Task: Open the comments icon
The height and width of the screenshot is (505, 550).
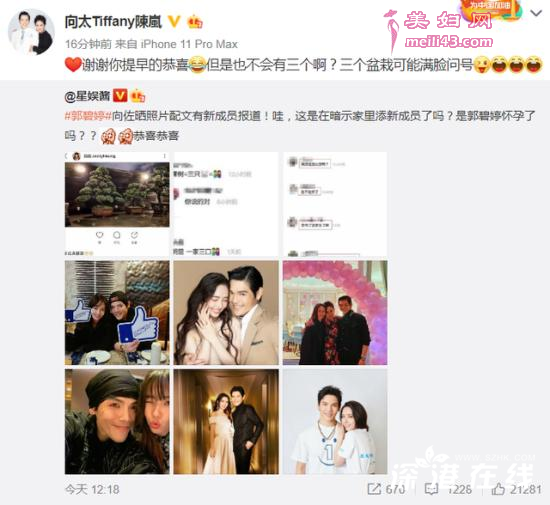Action: click(431, 489)
